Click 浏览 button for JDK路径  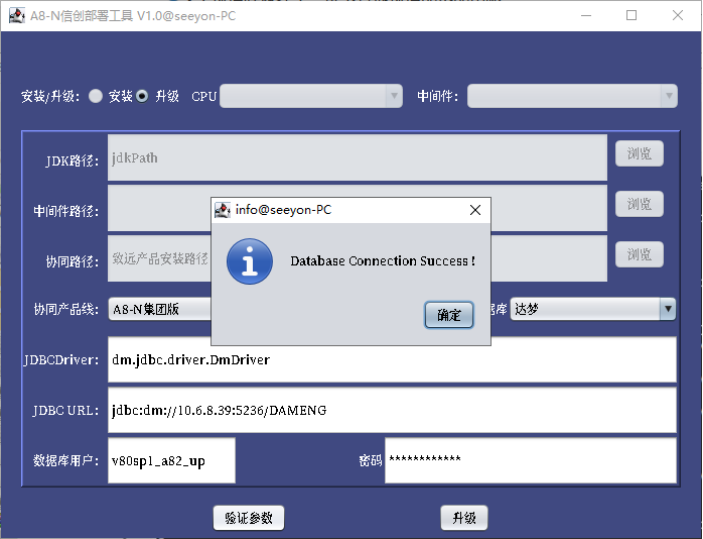pos(639,154)
